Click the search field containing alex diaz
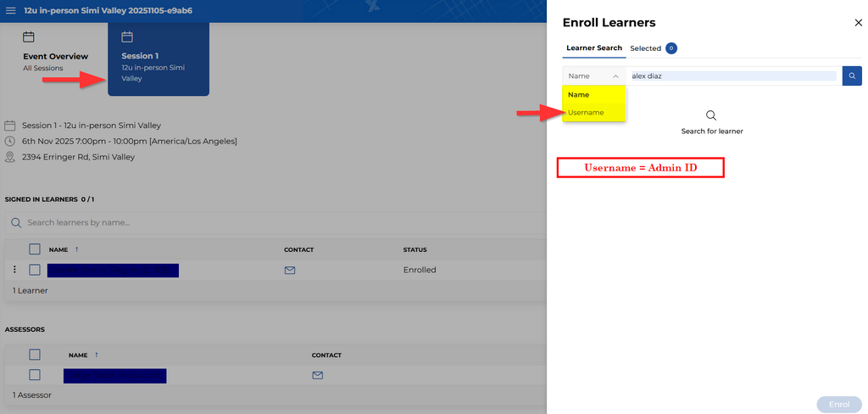Image resolution: width=868 pixels, height=414 pixels. click(733, 76)
